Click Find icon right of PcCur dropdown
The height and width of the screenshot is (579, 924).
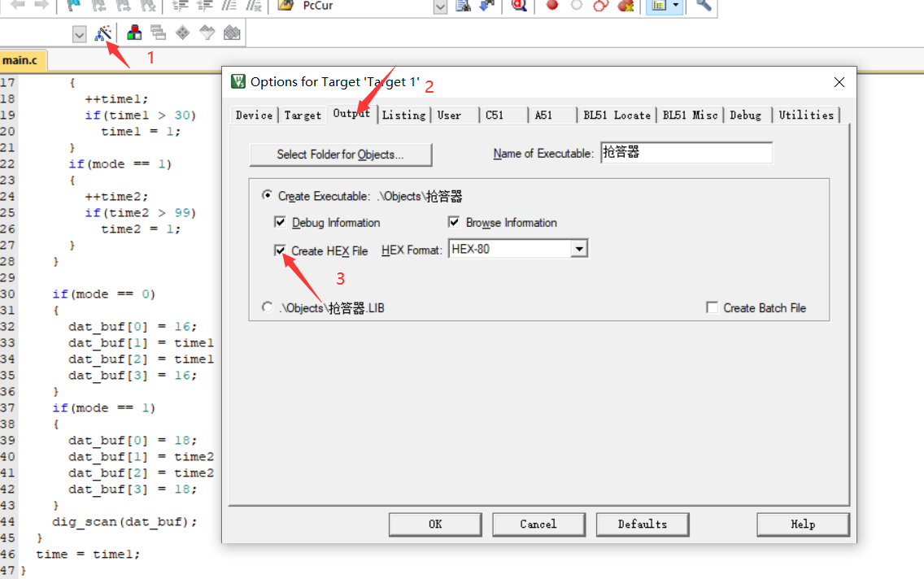tap(464, 5)
